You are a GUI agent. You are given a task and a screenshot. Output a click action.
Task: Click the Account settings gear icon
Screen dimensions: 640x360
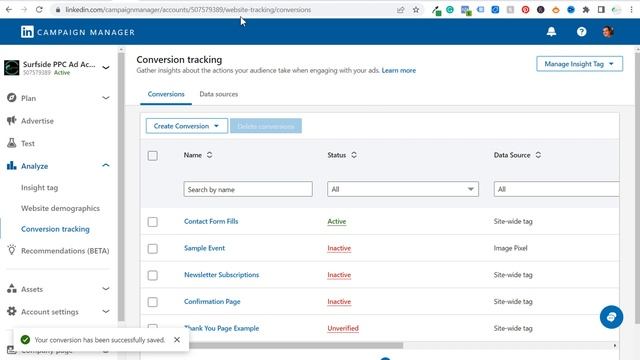tap(11, 311)
